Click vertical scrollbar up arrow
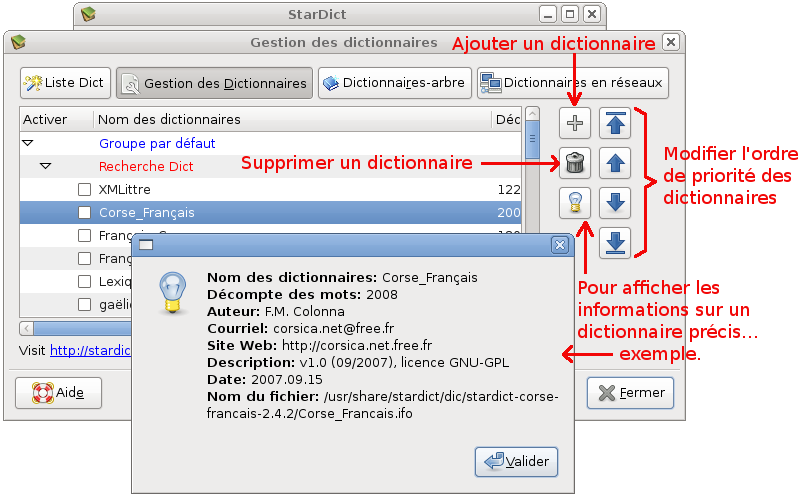 (532, 113)
